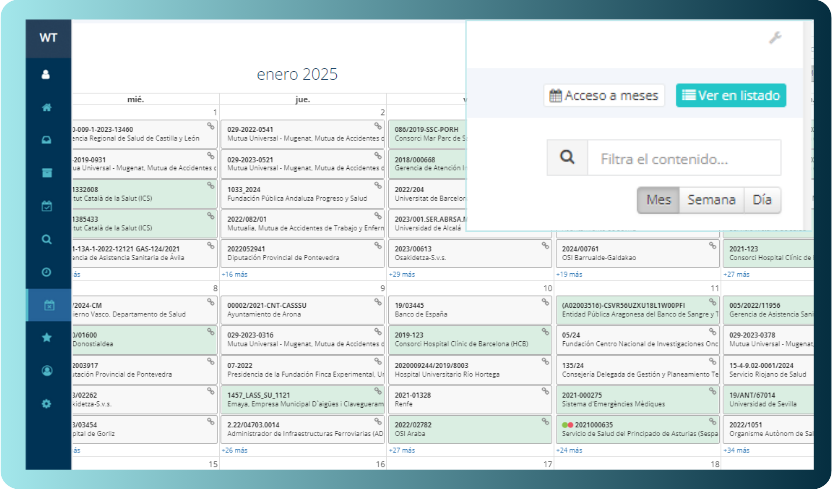Open the inbox tray sidebar icon
The height and width of the screenshot is (490, 833).
(47, 140)
